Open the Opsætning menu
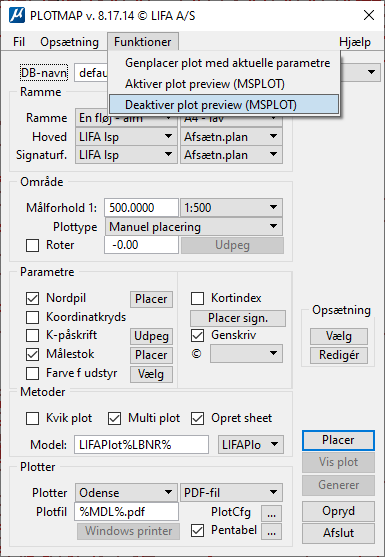 pyautogui.click(x=69, y=42)
